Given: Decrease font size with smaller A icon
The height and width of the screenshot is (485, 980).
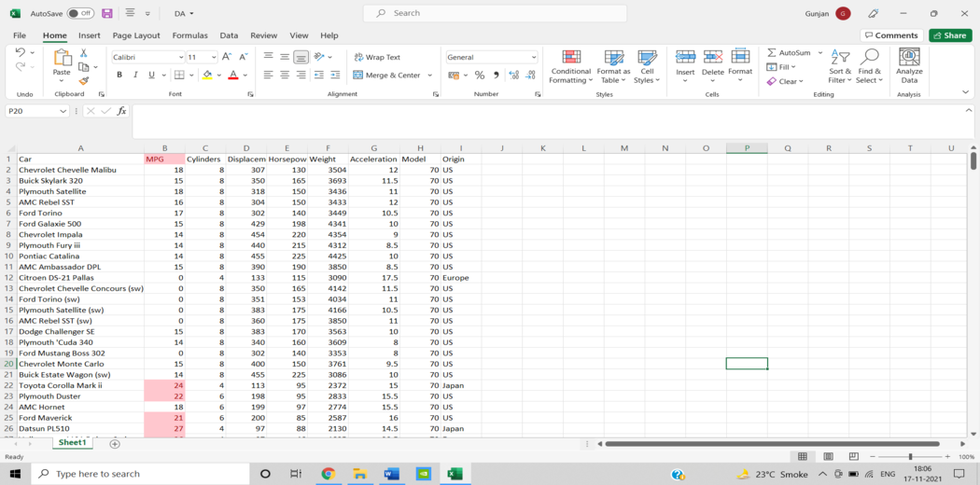Looking at the screenshot, I should pos(243,57).
